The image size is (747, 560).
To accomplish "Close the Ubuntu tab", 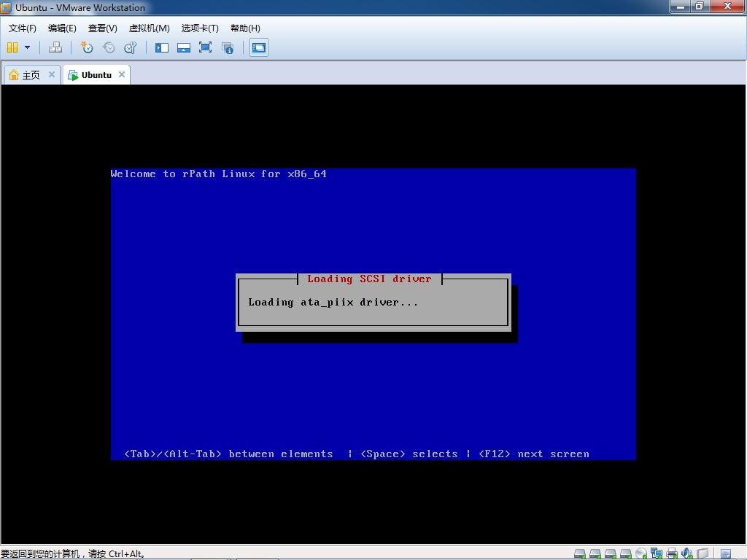I will coord(122,74).
